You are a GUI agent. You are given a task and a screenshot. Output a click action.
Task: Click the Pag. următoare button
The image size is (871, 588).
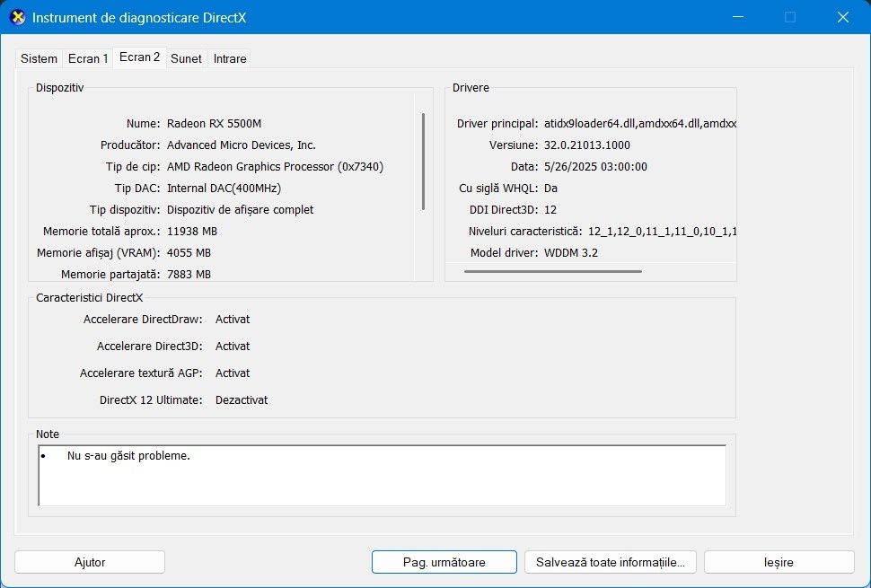[x=444, y=562]
